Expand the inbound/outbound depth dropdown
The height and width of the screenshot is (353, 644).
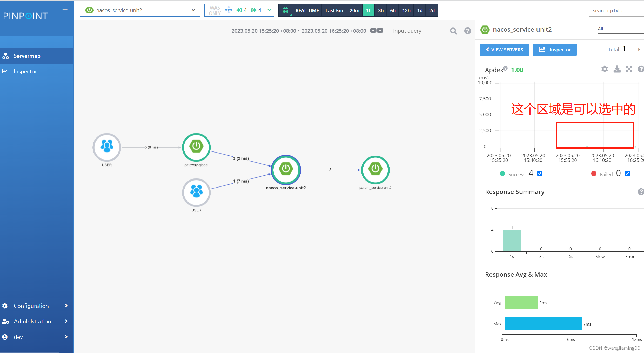point(269,10)
